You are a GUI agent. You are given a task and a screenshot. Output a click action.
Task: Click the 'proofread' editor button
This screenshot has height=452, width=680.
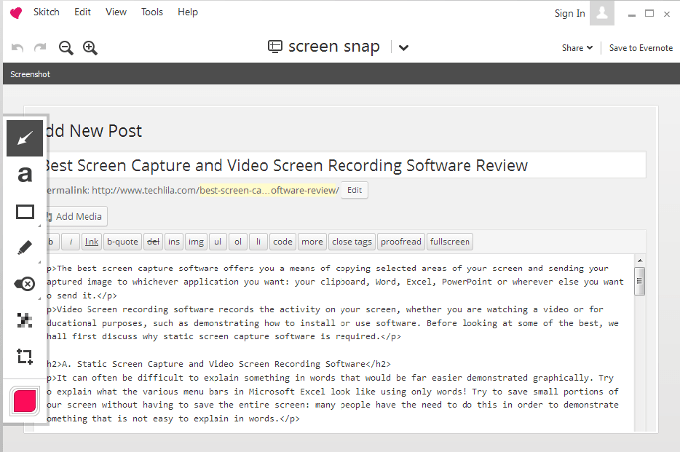click(401, 242)
